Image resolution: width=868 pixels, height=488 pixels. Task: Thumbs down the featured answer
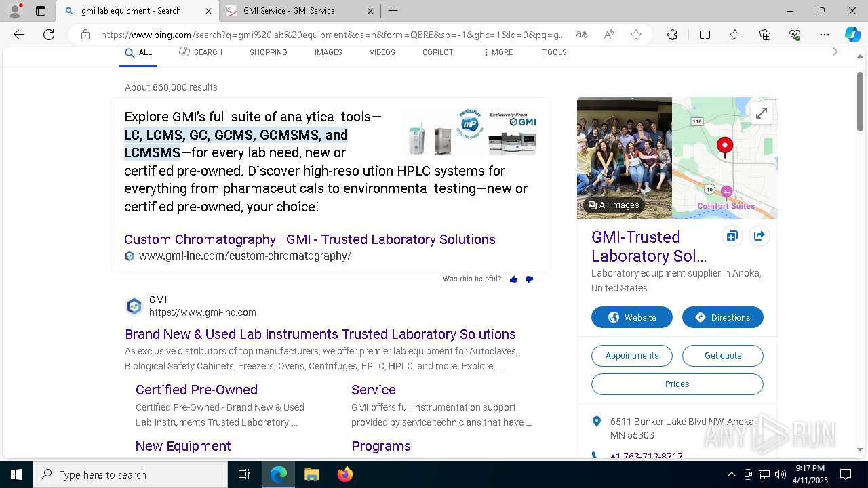point(530,279)
